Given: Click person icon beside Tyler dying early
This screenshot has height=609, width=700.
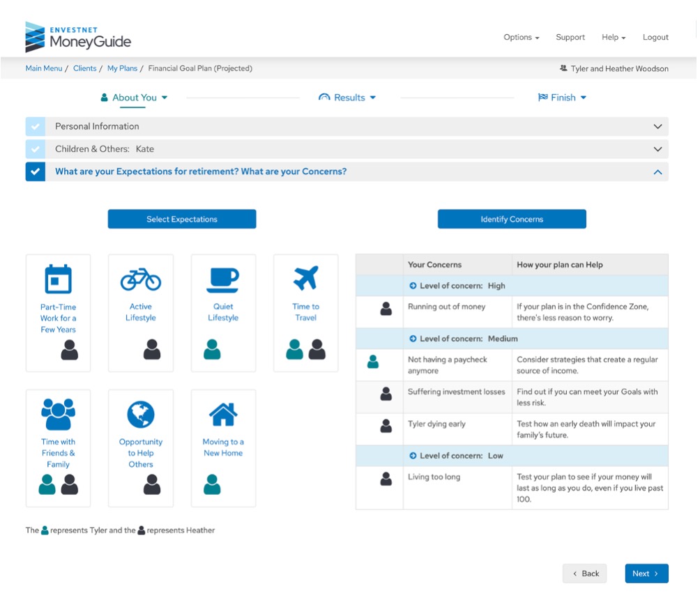Looking at the screenshot, I should [386, 426].
